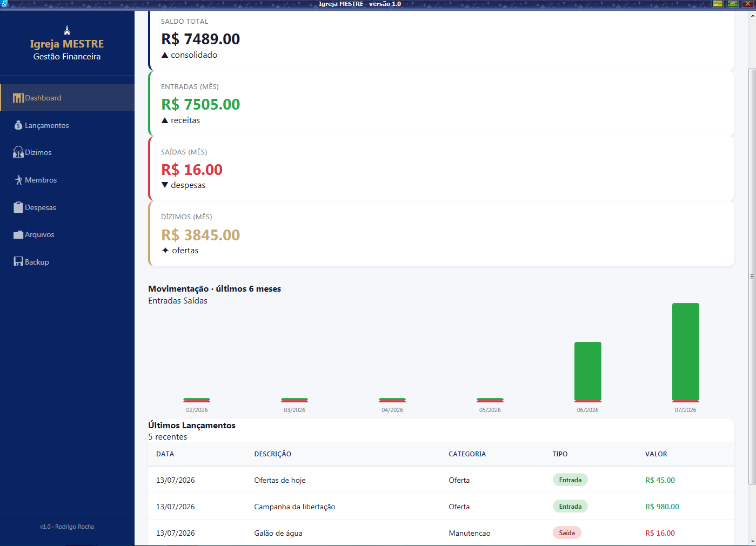
Task: Open the Dízimos page
Action: pyautogui.click(x=67, y=152)
